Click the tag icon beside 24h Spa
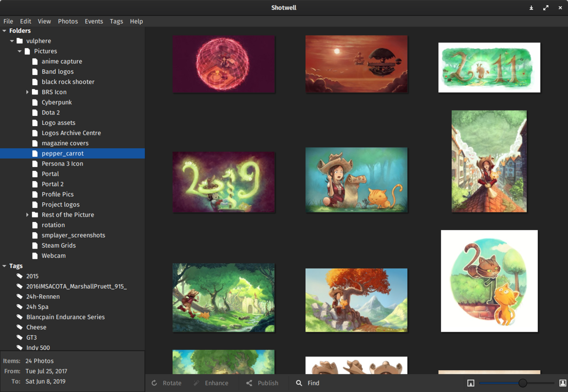 [x=20, y=307]
